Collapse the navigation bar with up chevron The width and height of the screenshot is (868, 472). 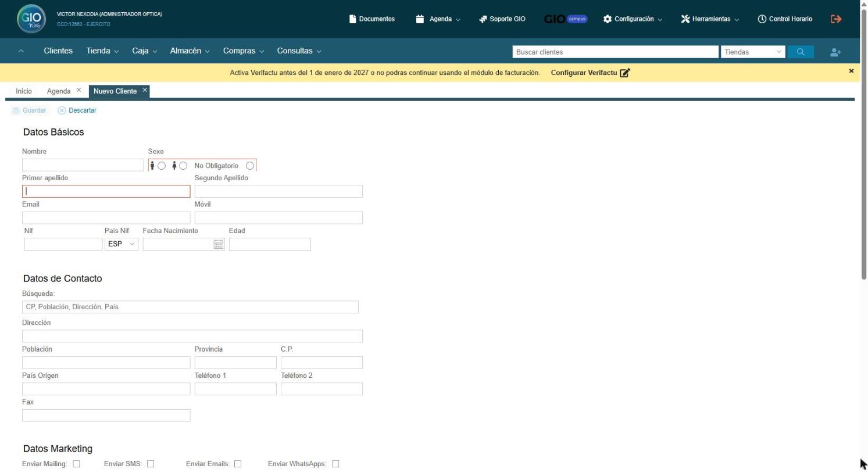[22, 51]
